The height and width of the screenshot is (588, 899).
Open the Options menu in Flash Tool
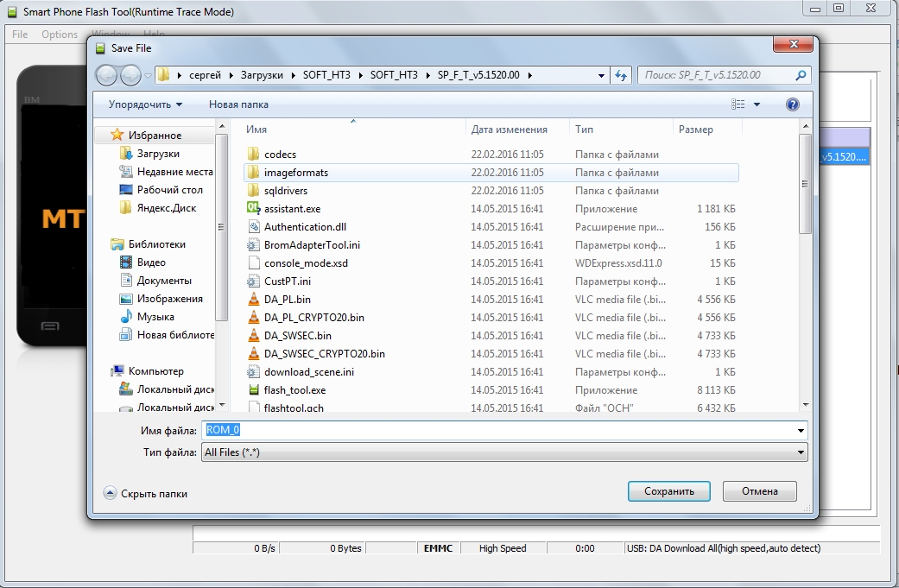[x=60, y=35]
